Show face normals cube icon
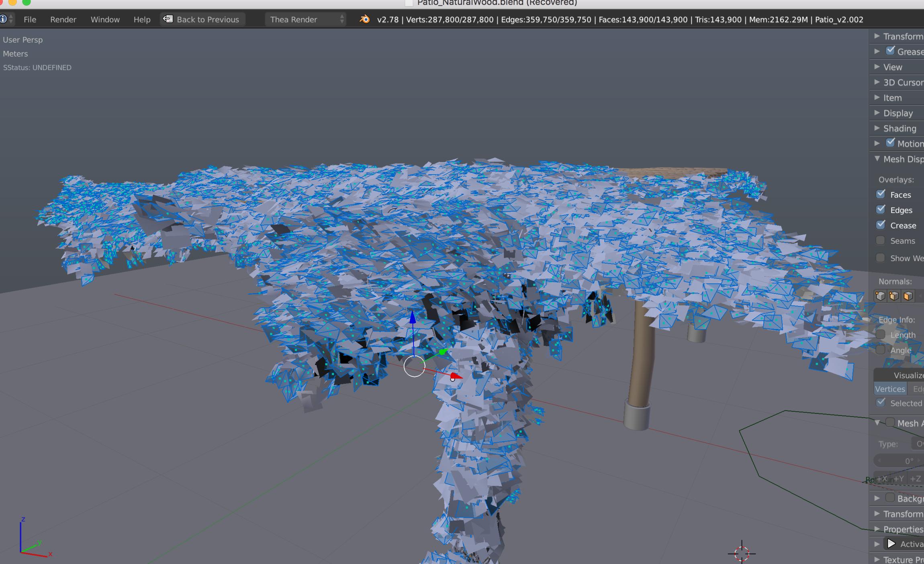The height and width of the screenshot is (564, 924). pos(908,296)
